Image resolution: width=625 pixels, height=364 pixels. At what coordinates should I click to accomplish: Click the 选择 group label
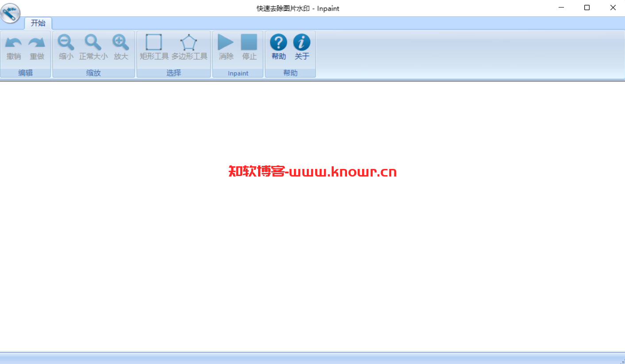click(174, 73)
